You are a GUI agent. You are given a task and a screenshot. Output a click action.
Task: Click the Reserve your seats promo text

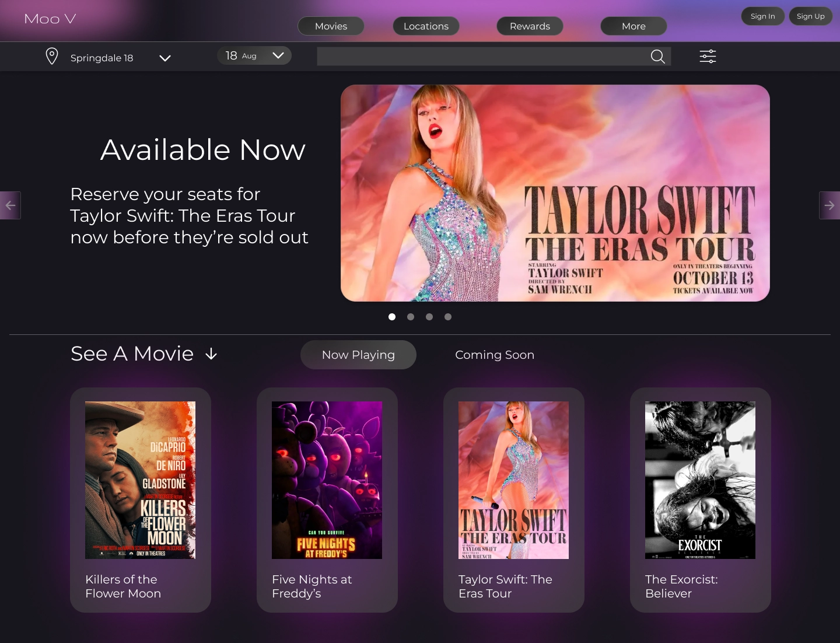point(189,216)
